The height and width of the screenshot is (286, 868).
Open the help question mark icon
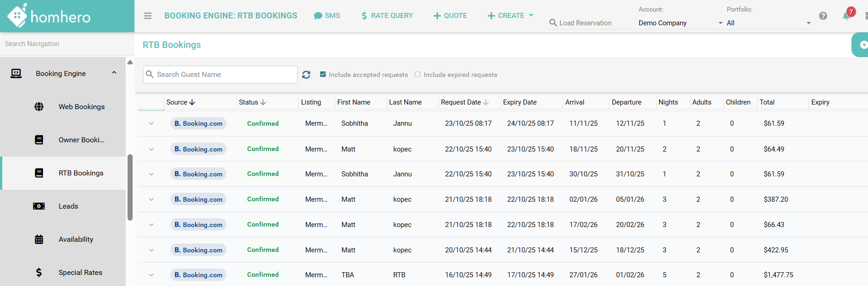click(x=823, y=16)
